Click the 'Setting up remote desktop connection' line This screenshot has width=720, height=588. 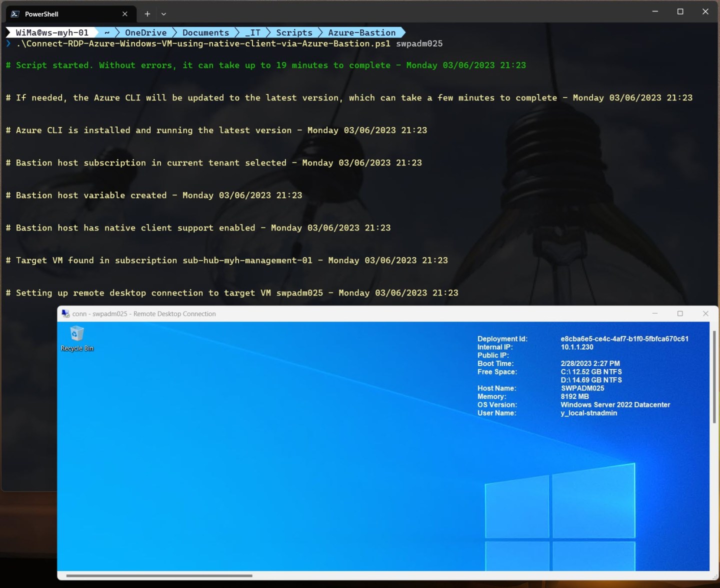pos(231,292)
